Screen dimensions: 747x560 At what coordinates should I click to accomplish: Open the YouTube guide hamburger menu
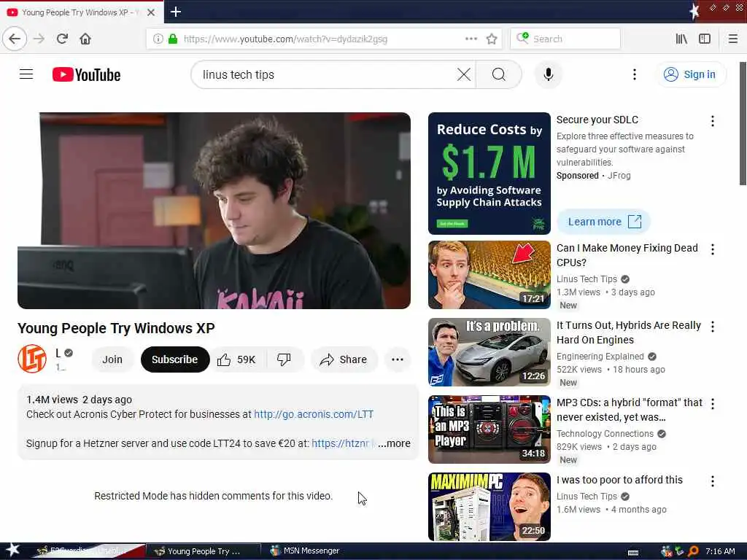pyautogui.click(x=26, y=74)
